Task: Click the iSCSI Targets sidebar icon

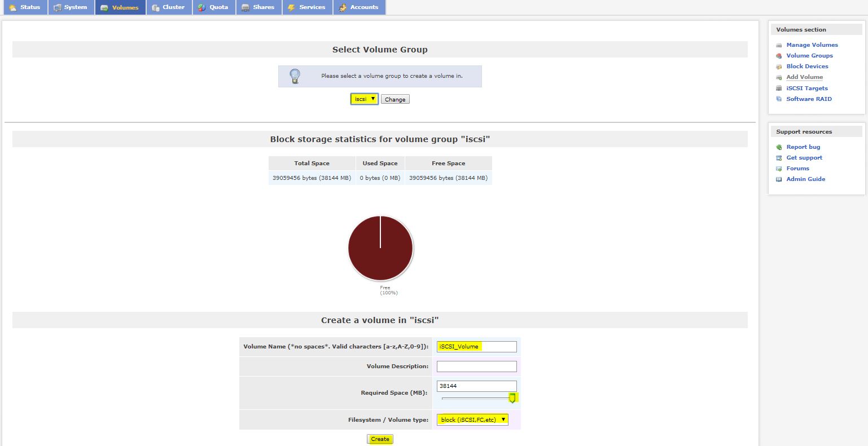Action: [x=779, y=89]
